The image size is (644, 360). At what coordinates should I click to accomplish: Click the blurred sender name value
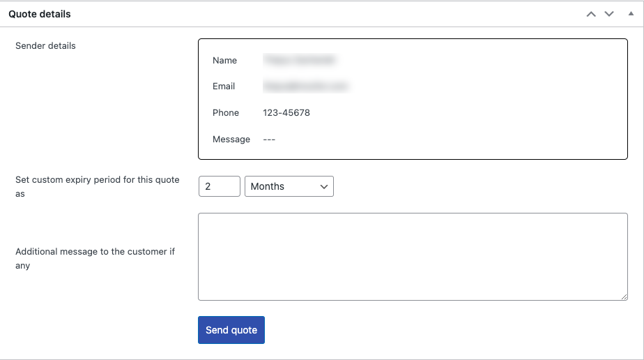[300, 60]
